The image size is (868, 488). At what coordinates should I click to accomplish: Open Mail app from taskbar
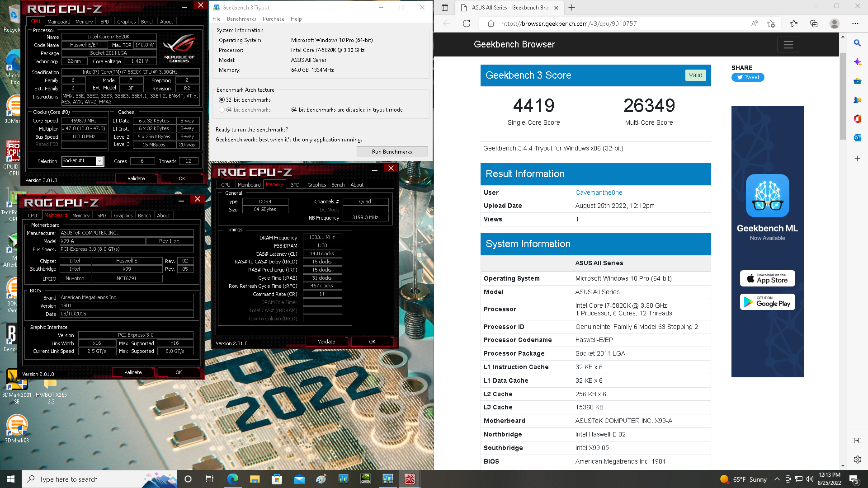point(299,479)
